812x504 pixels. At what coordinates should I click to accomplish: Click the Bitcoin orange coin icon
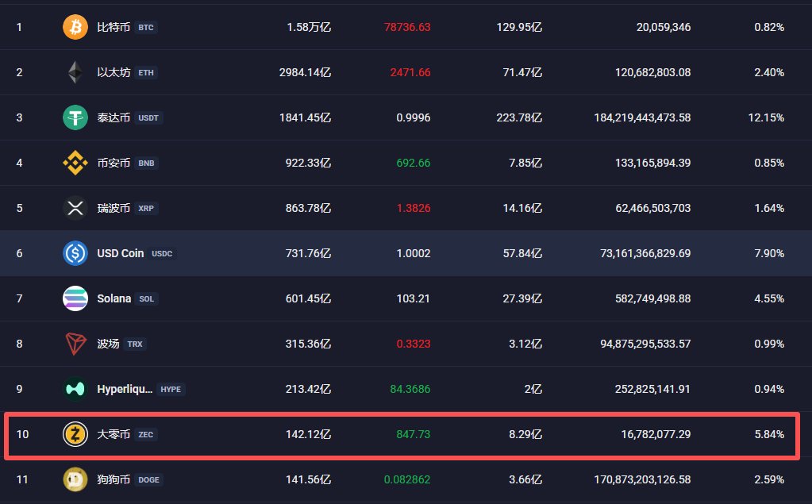tap(75, 27)
